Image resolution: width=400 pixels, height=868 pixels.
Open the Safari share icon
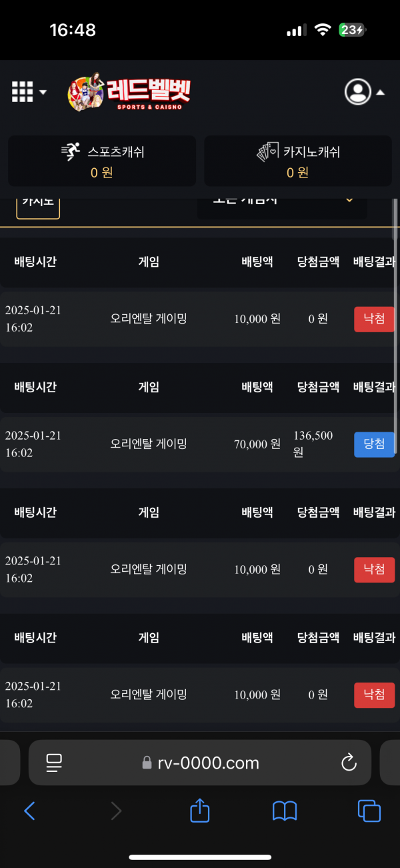tap(200, 811)
